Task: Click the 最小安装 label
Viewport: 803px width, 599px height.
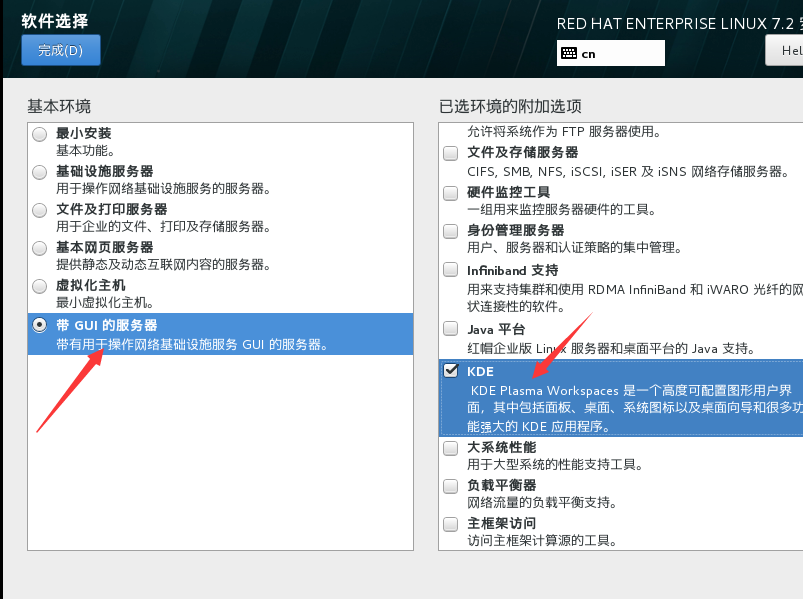Action: click(83, 134)
